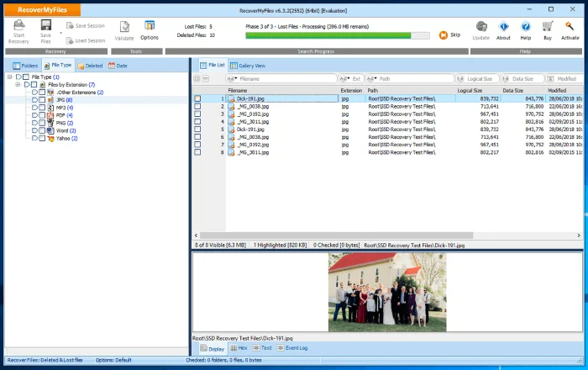Switch to the Deleted tab

91,65
